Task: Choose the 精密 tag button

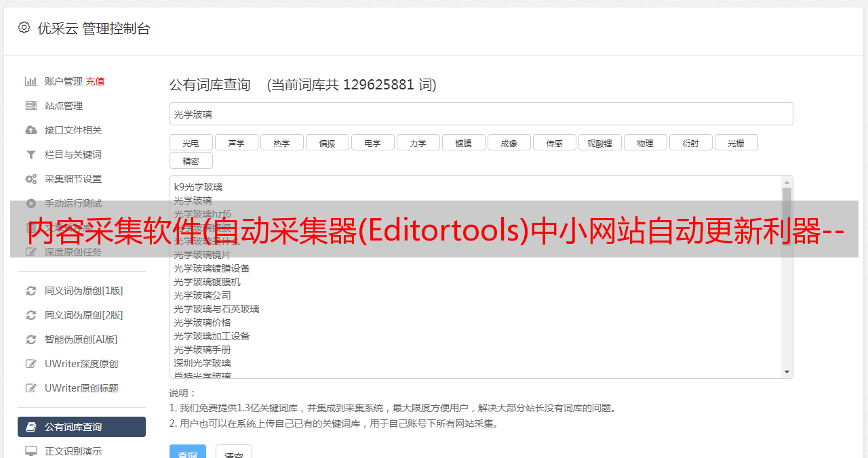Action: point(191,161)
